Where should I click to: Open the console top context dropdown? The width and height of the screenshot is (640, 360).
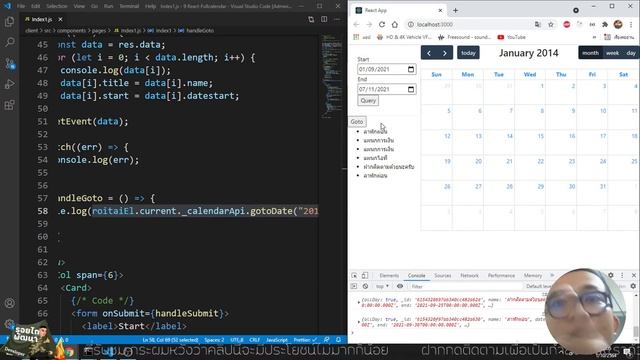point(382,287)
